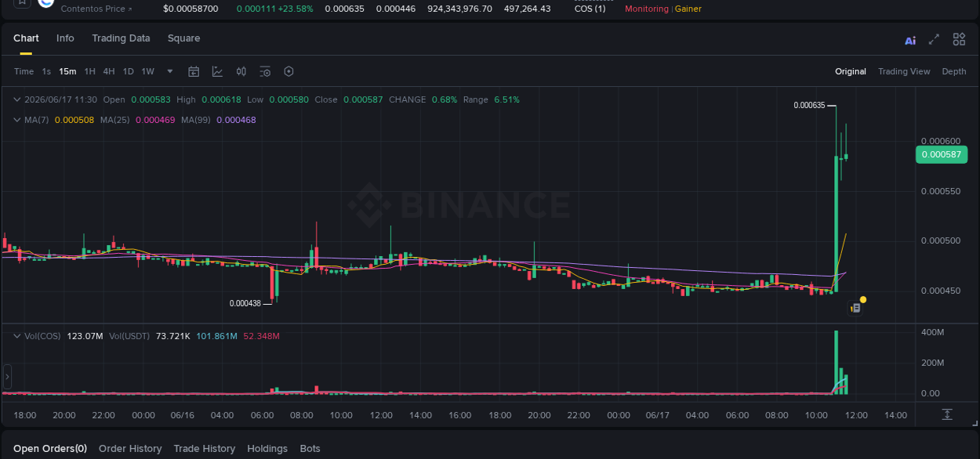The image size is (980, 459).
Task: Click the MA(7) indicator label
Action: [x=37, y=120]
